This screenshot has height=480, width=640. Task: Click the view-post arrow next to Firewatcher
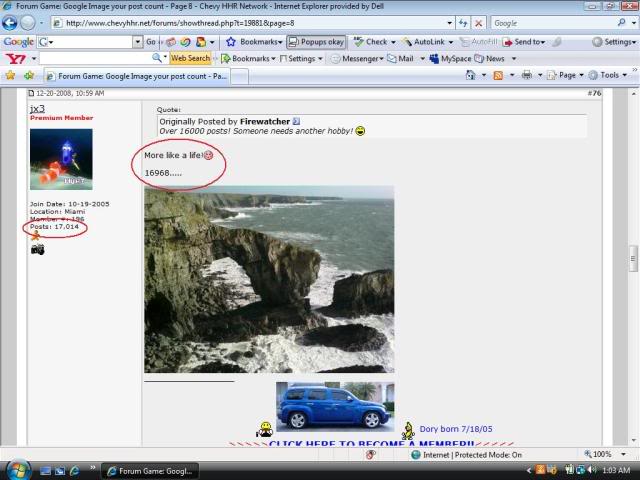tap(296, 121)
